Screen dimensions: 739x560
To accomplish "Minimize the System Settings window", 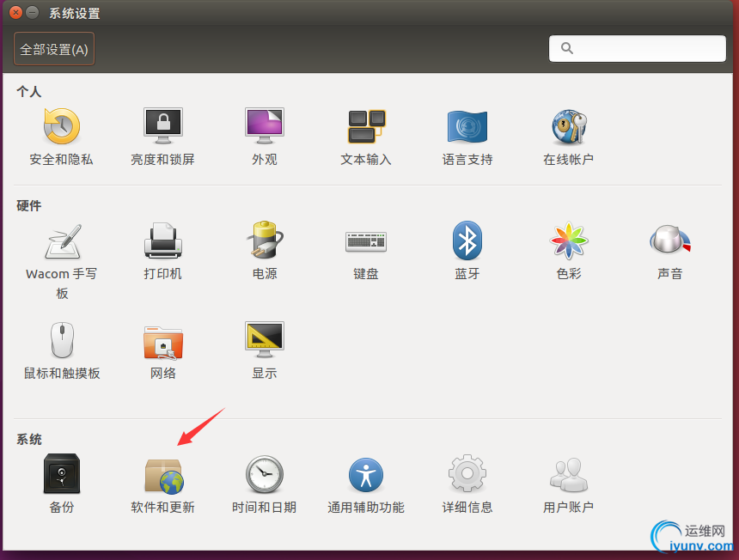I will 32,12.
